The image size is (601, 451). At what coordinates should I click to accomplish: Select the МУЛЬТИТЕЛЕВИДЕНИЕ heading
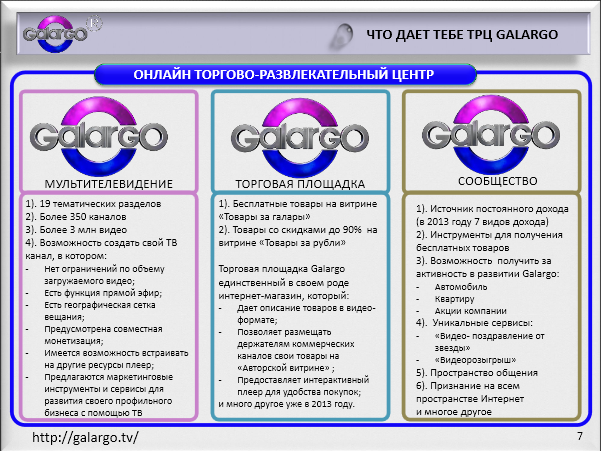pyautogui.click(x=109, y=184)
